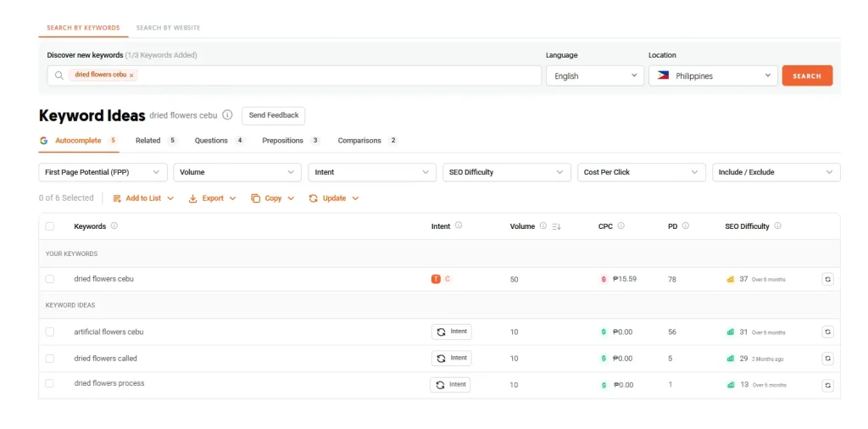Click the '2 Months ago' update label

767,359
